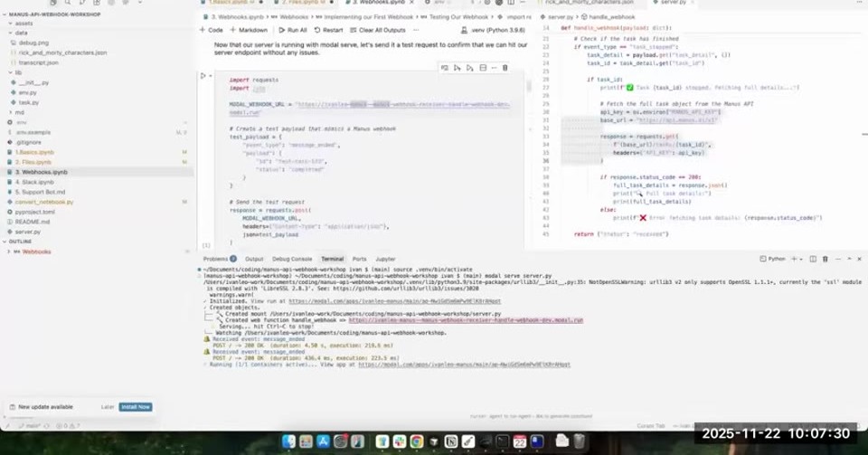Open App Store from the Dock
The image size is (868, 455).
323,441
